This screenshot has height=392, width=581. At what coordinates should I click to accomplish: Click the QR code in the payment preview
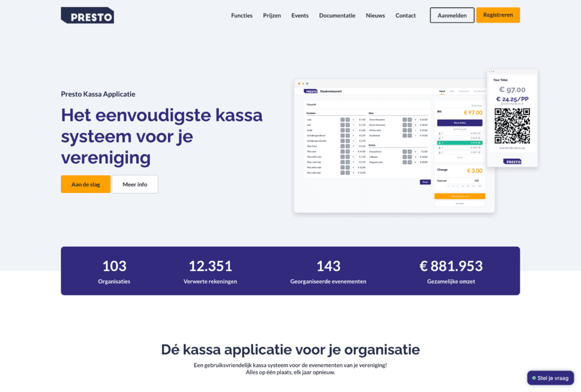512,126
